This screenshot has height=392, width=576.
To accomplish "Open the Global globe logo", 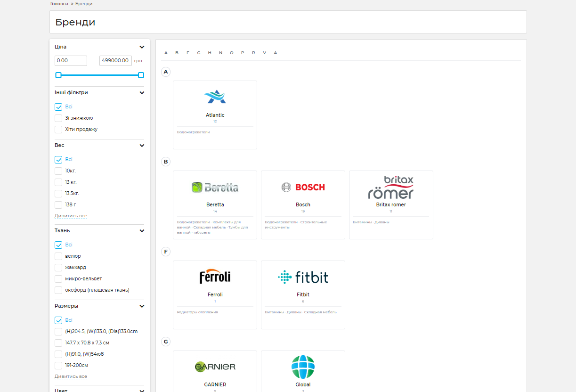I will pyautogui.click(x=303, y=367).
